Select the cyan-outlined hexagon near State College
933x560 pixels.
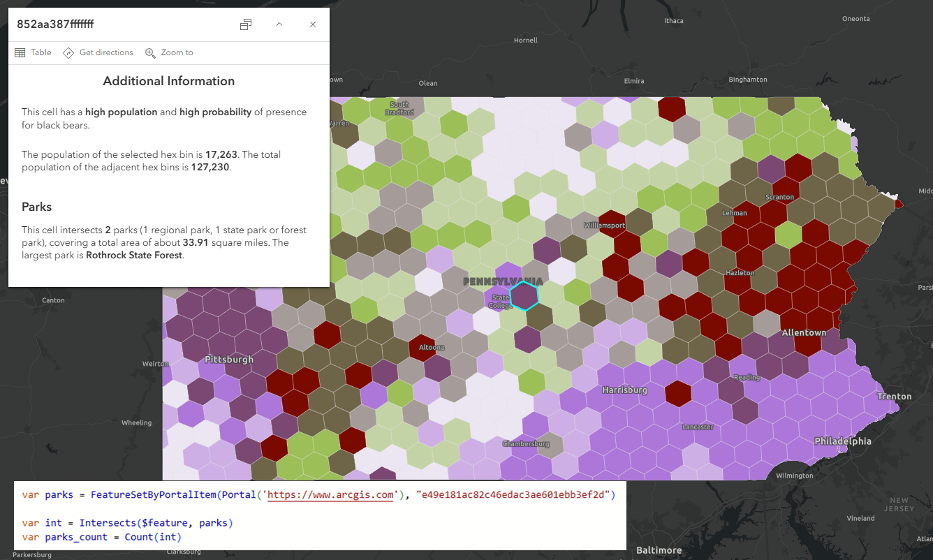[x=524, y=295]
